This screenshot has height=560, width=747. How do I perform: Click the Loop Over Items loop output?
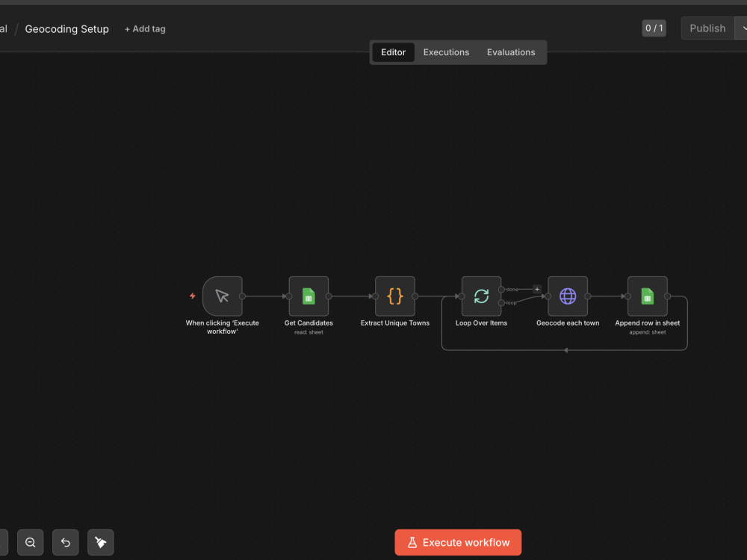point(501,303)
